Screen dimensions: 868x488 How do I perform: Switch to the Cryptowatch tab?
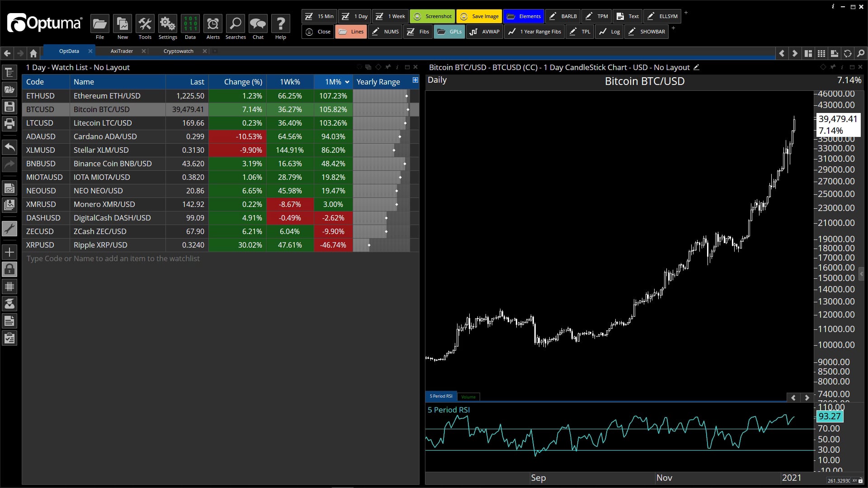pyautogui.click(x=178, y=51)
